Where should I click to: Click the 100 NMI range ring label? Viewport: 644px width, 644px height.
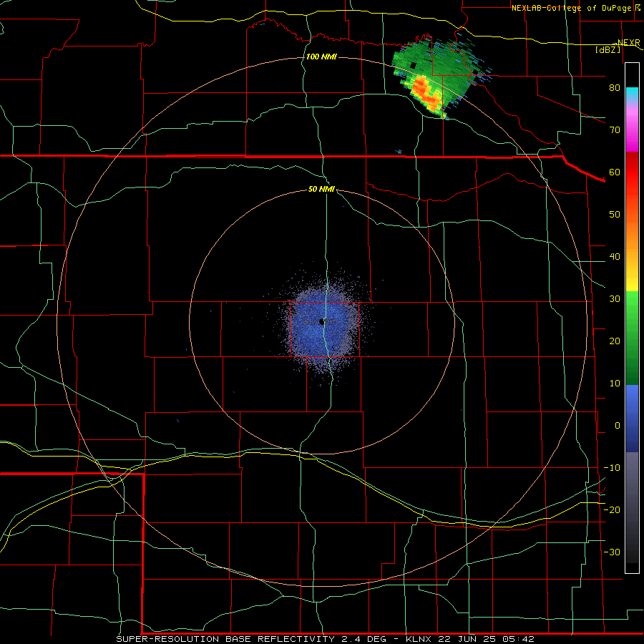(321, 57)
